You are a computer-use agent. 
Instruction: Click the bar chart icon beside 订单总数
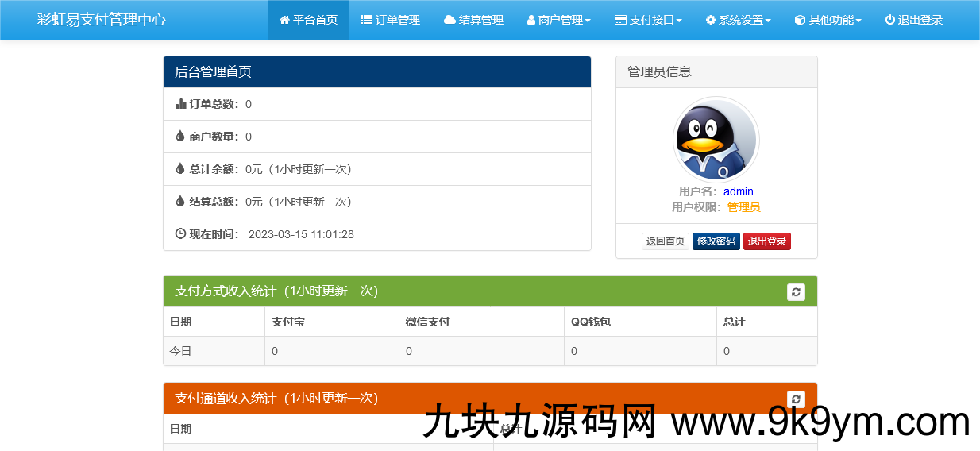point(180,104)
